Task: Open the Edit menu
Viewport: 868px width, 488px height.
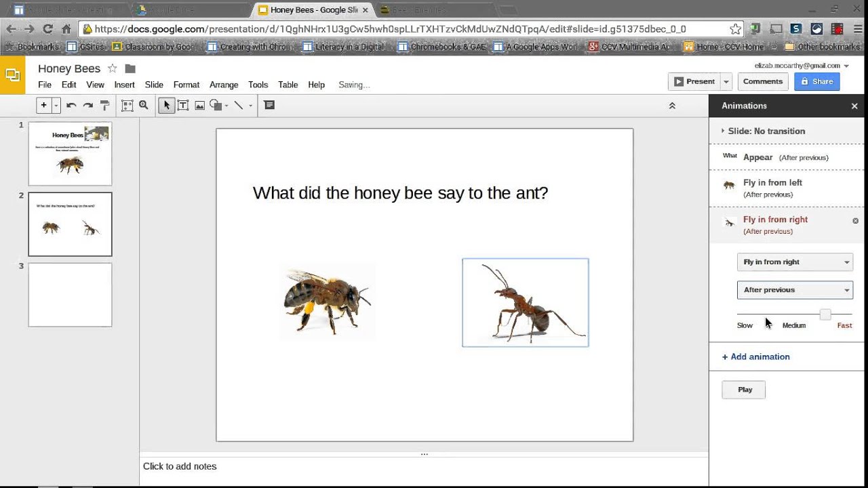Action: pyautogui.click(x=69, y=85)
